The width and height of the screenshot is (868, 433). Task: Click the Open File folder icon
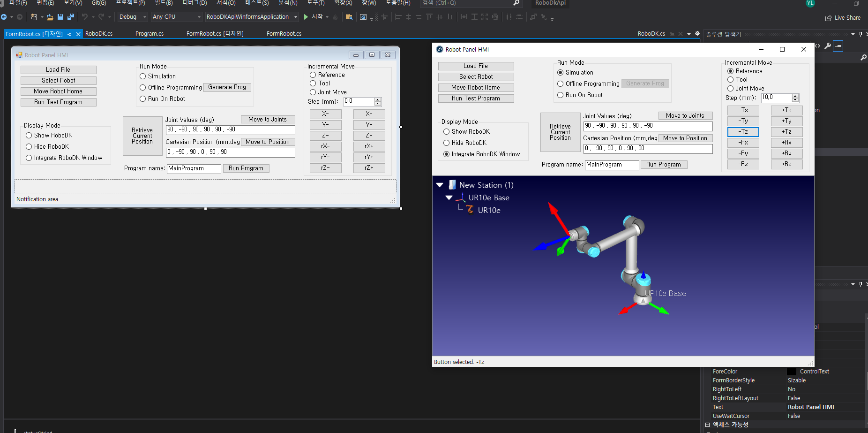[50, 17]
